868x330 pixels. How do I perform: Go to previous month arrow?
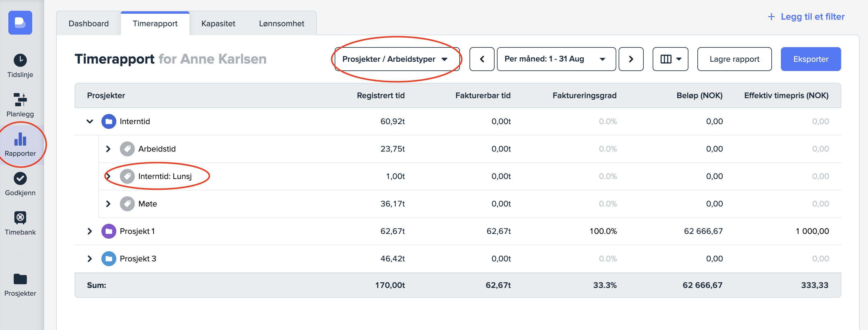pos(482,59)
